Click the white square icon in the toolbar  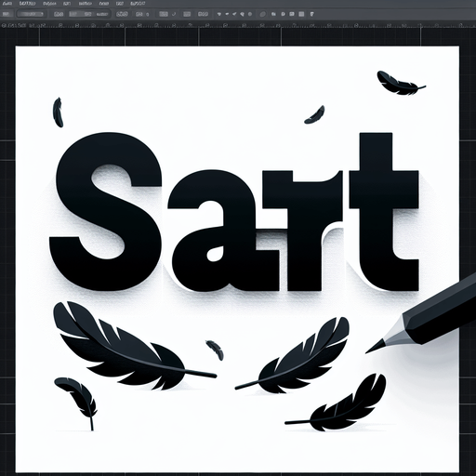[x=301, y=14]
